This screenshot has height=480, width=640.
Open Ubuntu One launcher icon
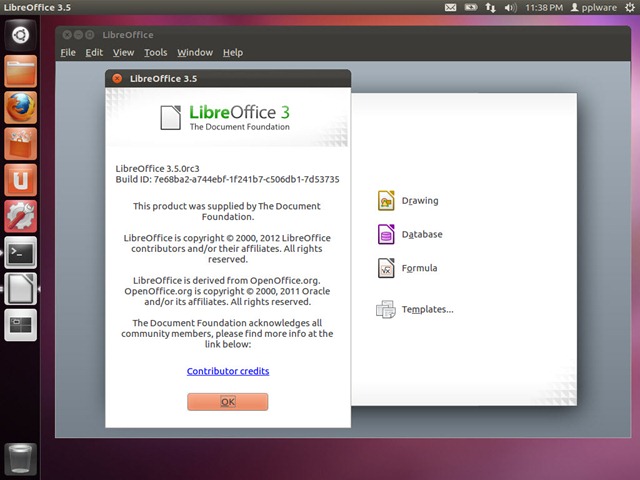[x=20, y=180]
